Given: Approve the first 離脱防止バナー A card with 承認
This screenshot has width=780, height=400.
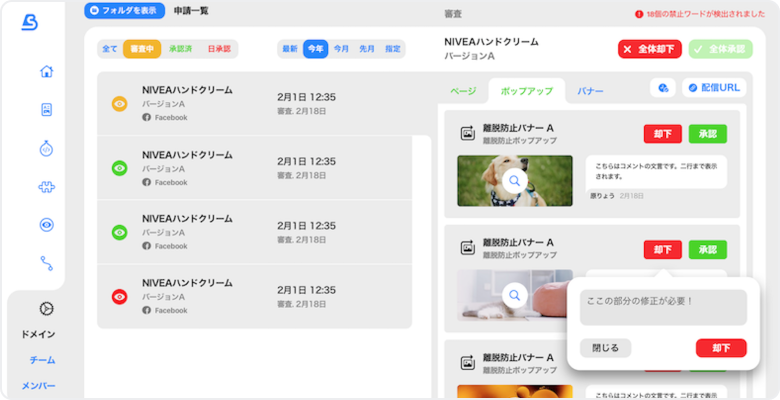Looking at the screenshot, I should [707, 134].
